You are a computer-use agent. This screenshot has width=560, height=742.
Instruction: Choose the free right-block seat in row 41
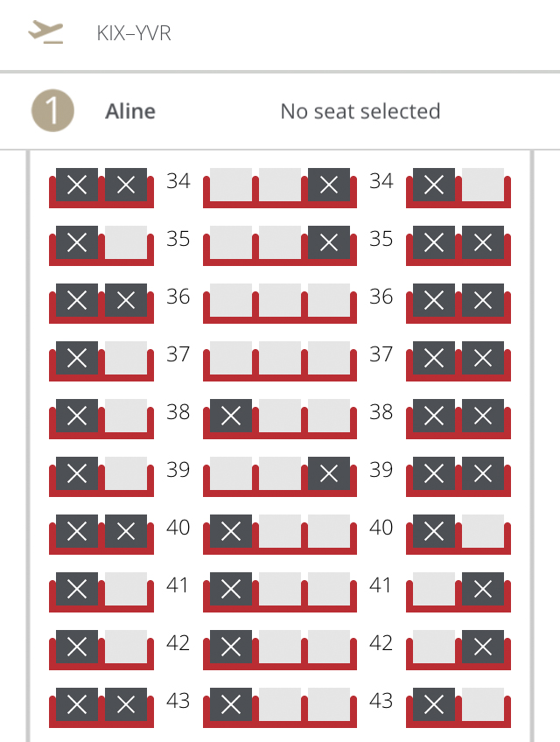[434, 589]
